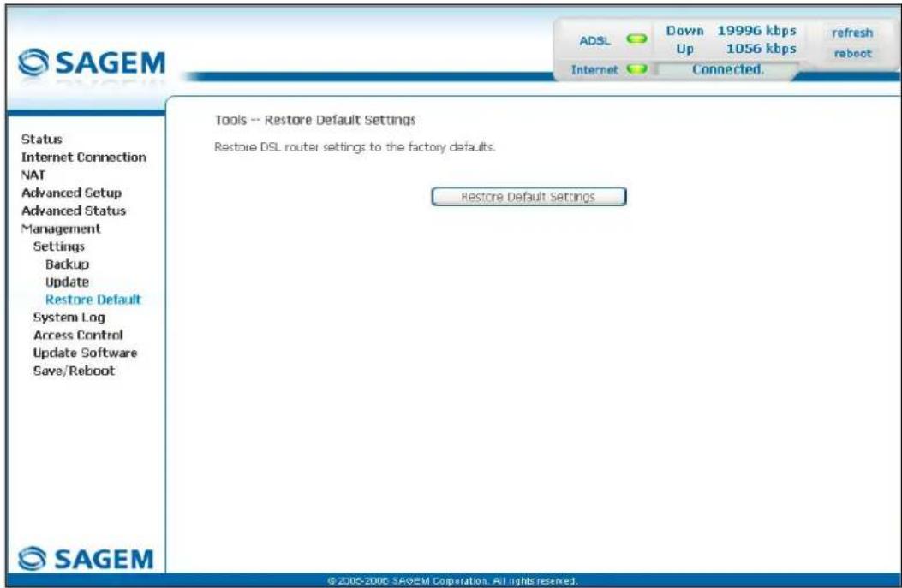The width and height of the screenshot is (902, 588).
Task: Open the Status menu item
Action: (x=41, y=140)
